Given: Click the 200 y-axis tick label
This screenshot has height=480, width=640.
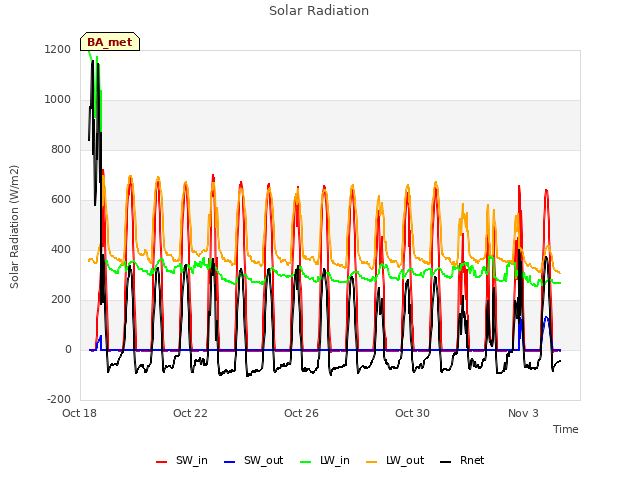Looking at the screenshot, I should [x=61, y=300].
